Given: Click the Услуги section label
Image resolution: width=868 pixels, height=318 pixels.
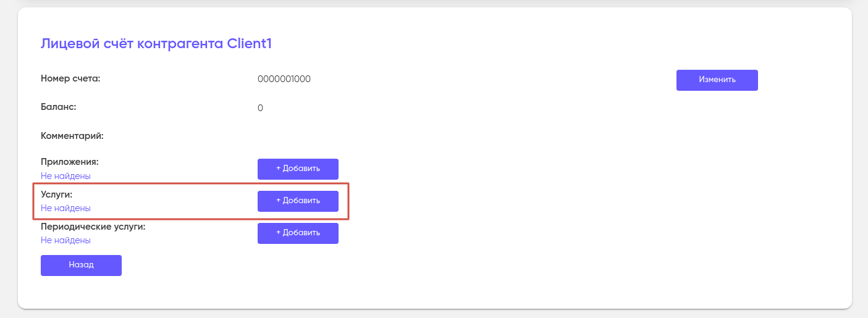Looking at the screenshot, I should tap(56, 195).
